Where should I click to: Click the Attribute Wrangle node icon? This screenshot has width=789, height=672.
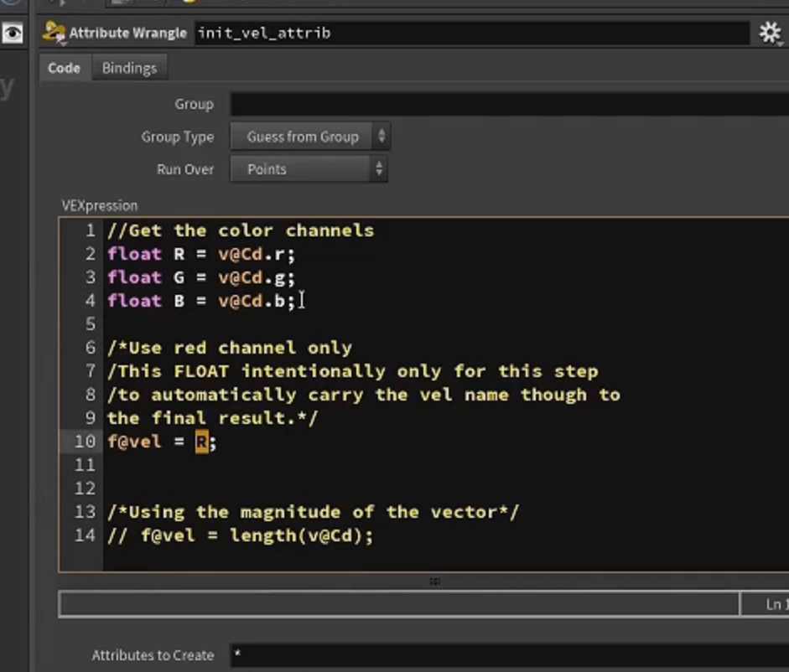(54, 33)
